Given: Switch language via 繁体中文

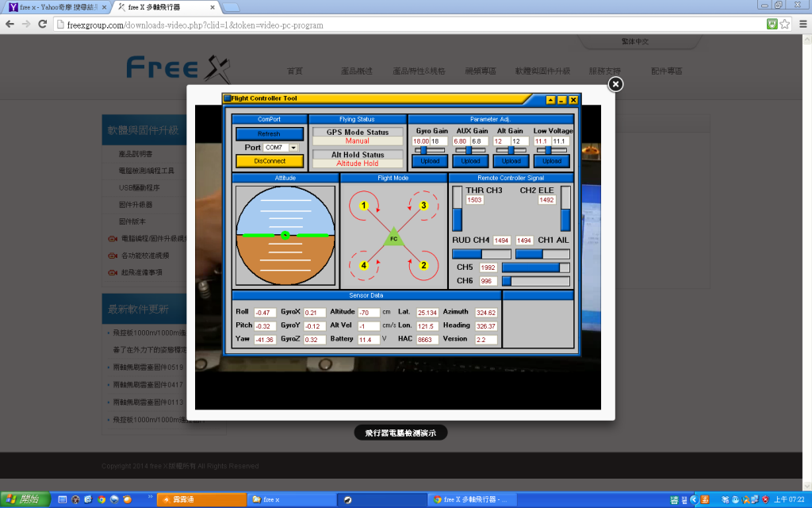Looking at the screenshot, I should [635, 41].
